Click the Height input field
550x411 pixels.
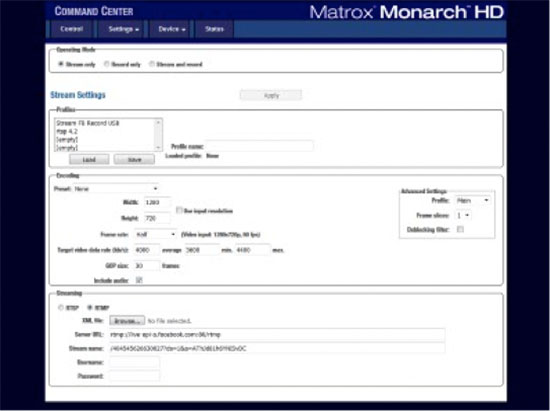click(157, 218)
